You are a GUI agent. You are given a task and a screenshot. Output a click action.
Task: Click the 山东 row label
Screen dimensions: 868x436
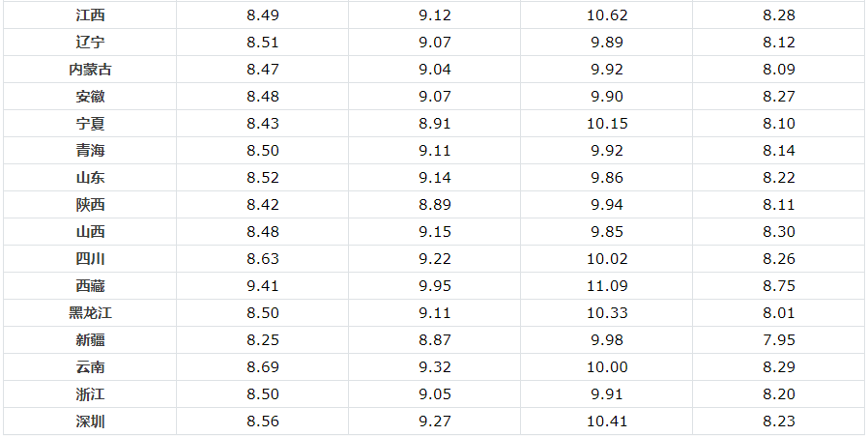(90, 178)
